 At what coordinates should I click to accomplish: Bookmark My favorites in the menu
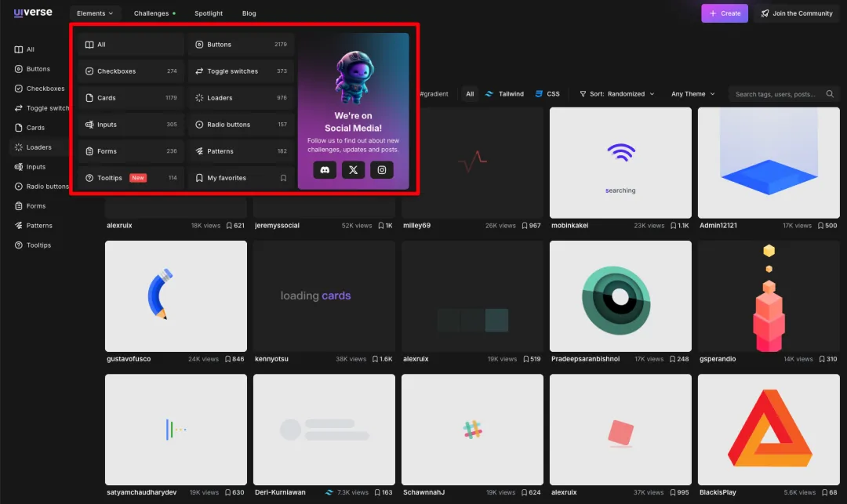tap(282, 177)
